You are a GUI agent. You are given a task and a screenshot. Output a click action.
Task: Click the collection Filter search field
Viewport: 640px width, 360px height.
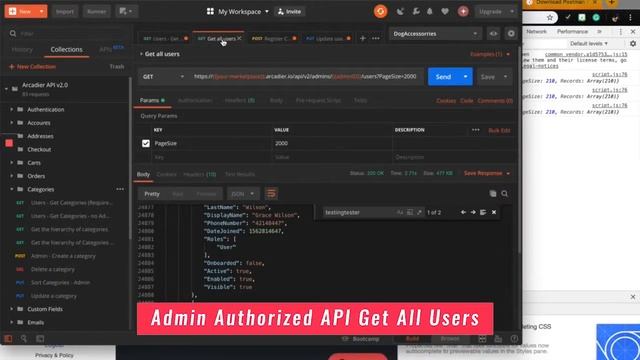[68, 33]
